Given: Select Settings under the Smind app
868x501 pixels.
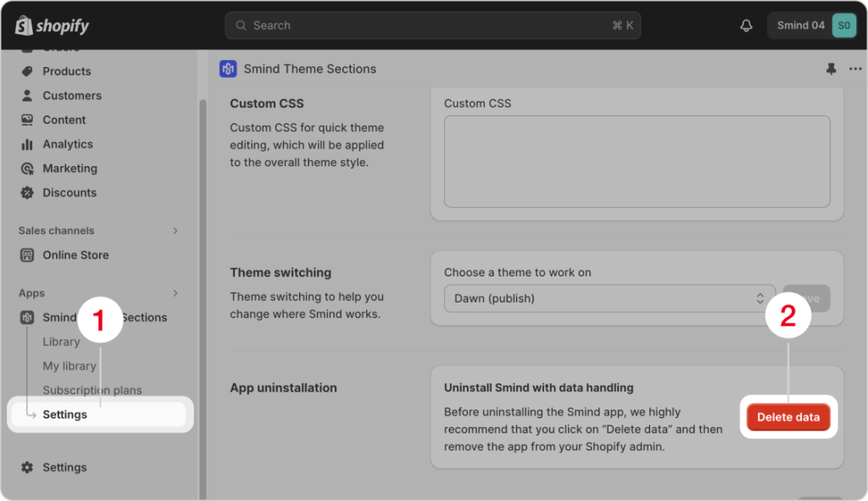Looking at the screenshot, I should (x=100, y=415).
